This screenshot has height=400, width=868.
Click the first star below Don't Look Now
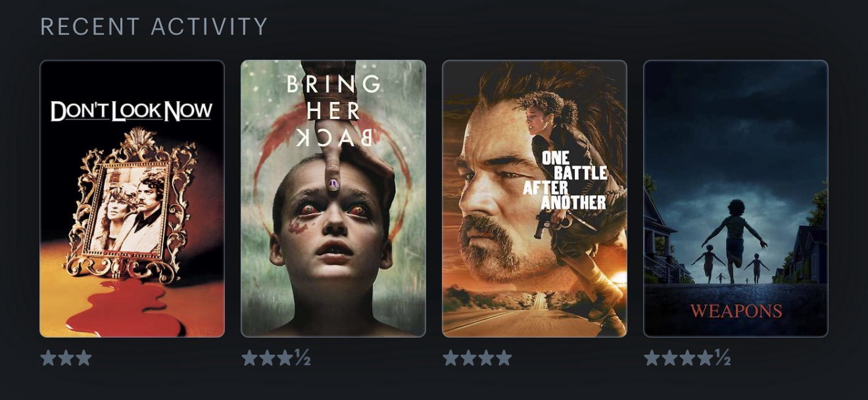pos(48,358)
